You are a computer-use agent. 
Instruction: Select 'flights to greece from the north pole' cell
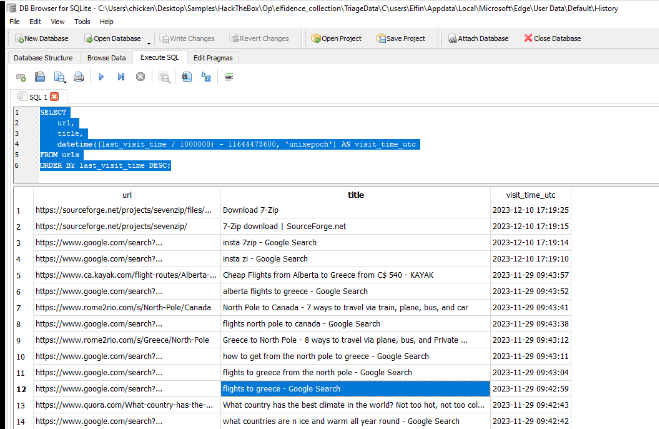pyautogui.click(x=356, y=373)
